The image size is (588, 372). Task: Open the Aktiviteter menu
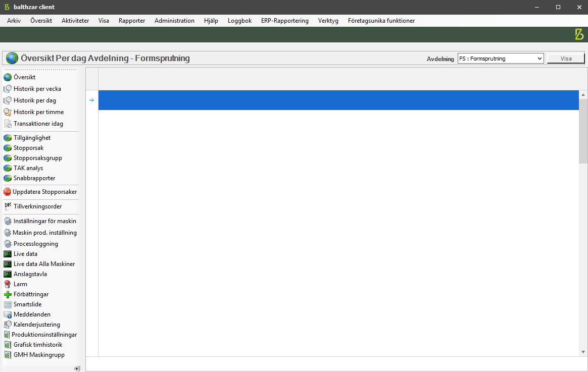[75, 21]
